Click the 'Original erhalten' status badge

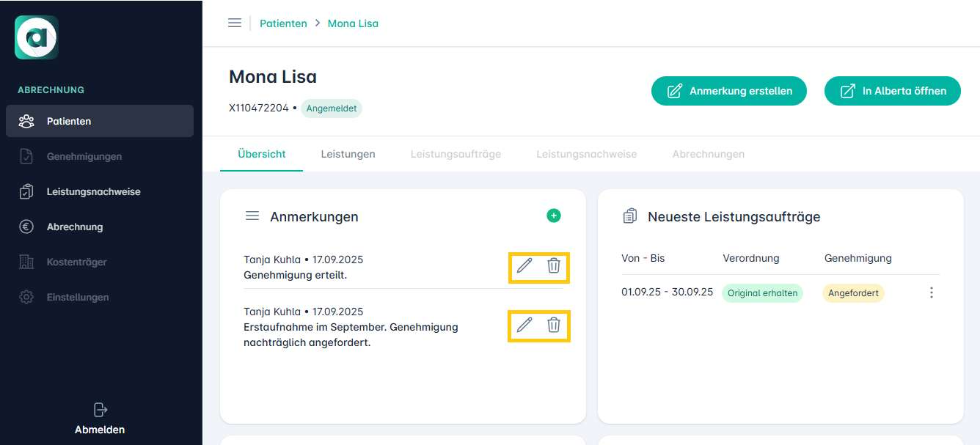pyautogui.click(x=762, y=293)
